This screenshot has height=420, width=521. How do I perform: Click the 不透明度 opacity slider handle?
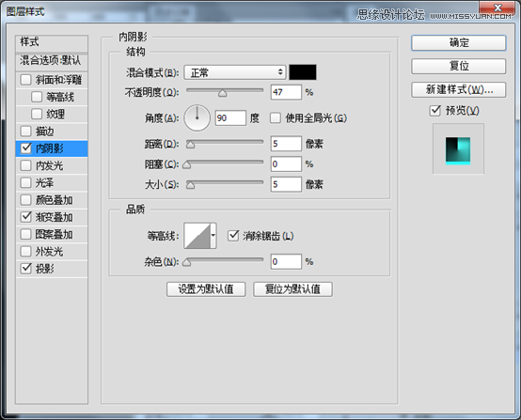click(x=223, y=94)
